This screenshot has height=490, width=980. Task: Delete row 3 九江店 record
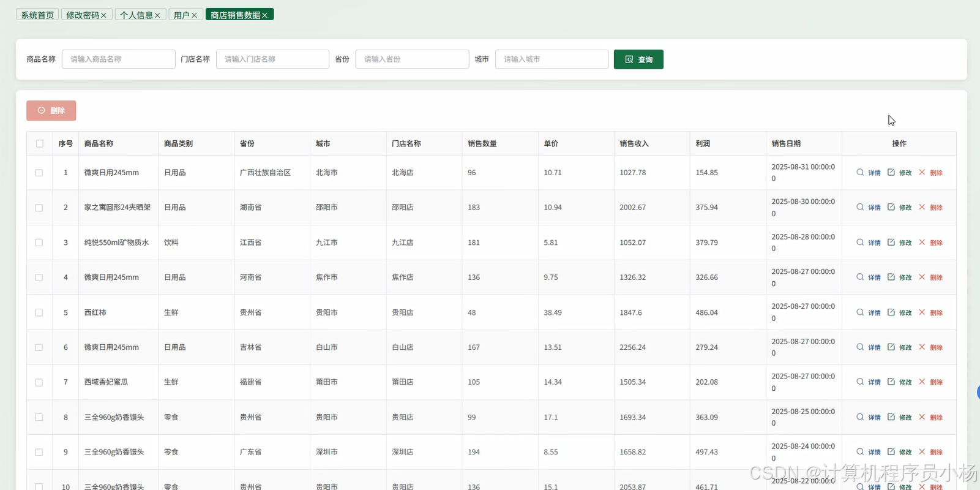click(x=930, y=243)
